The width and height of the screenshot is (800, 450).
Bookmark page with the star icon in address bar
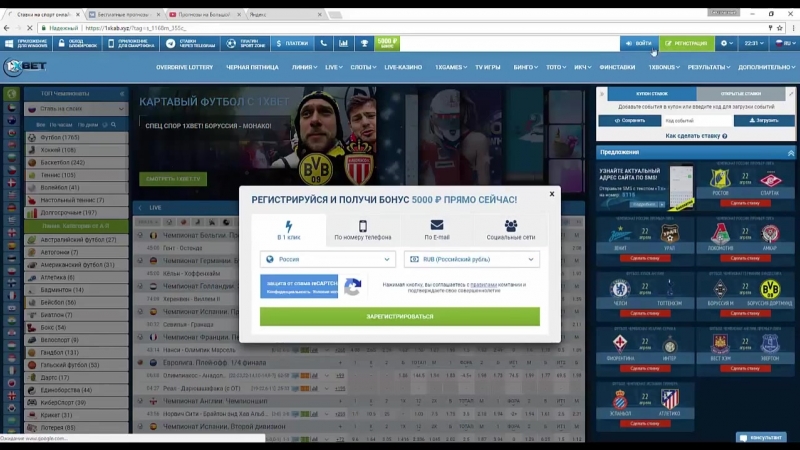click(779, 28)
